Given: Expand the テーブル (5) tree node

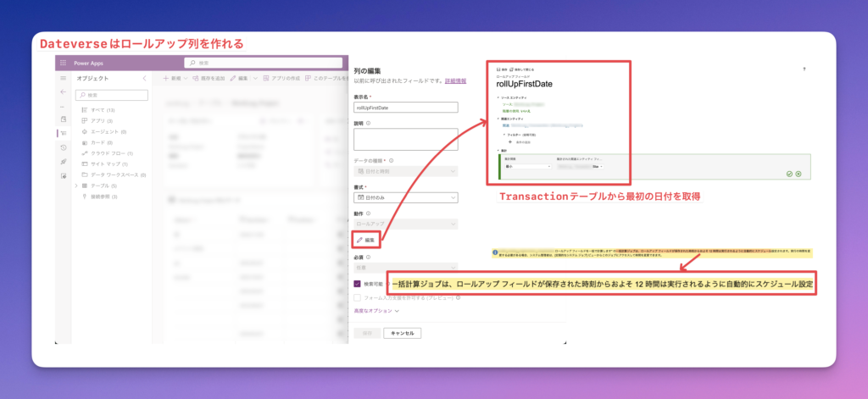Looking at the screenshot, I should (76, 186).
